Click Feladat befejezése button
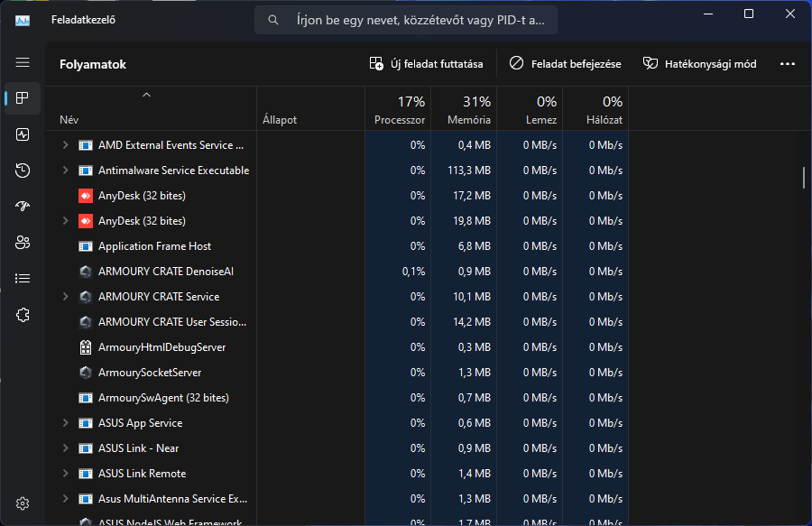This screenshot has height=526, width=812. [565, 64]
